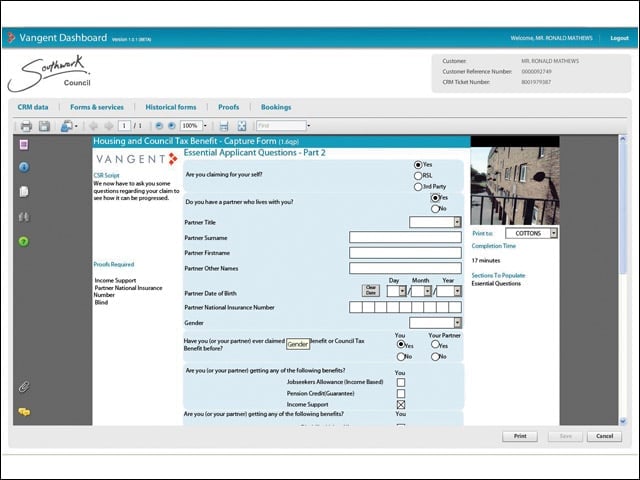Click the Find text box in the toolbar

click(x=281, y=126)
